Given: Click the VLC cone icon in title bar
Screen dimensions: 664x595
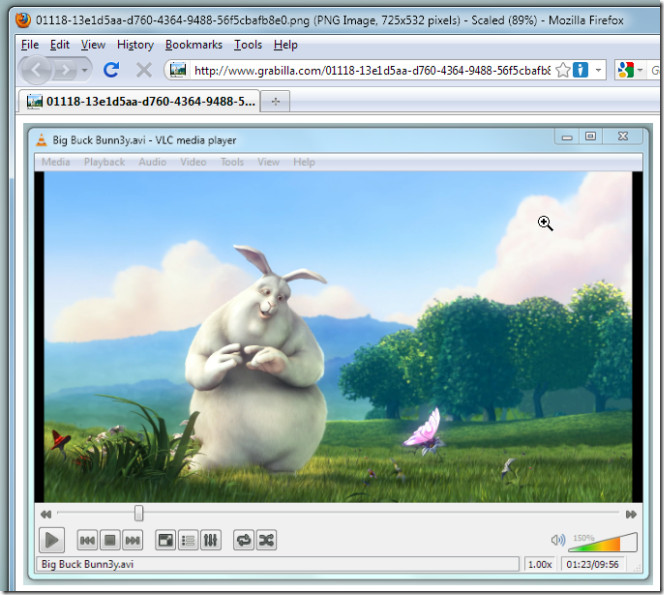Looking at the screenshot, I should [x=41, y=140].
